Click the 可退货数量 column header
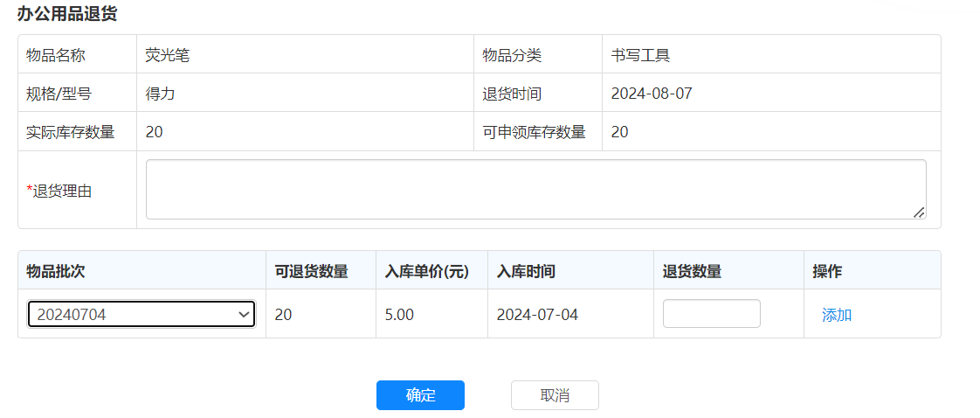 (311, 271)
